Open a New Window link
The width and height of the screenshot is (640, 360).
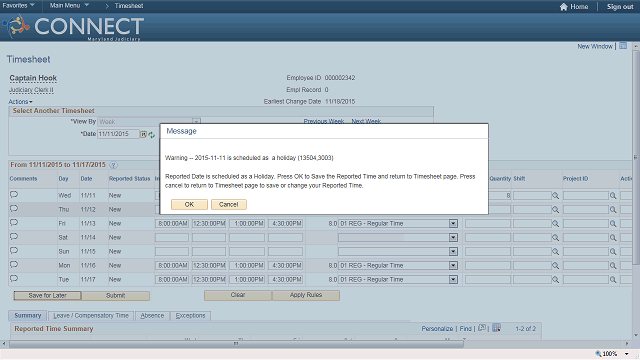click(595, 47)
